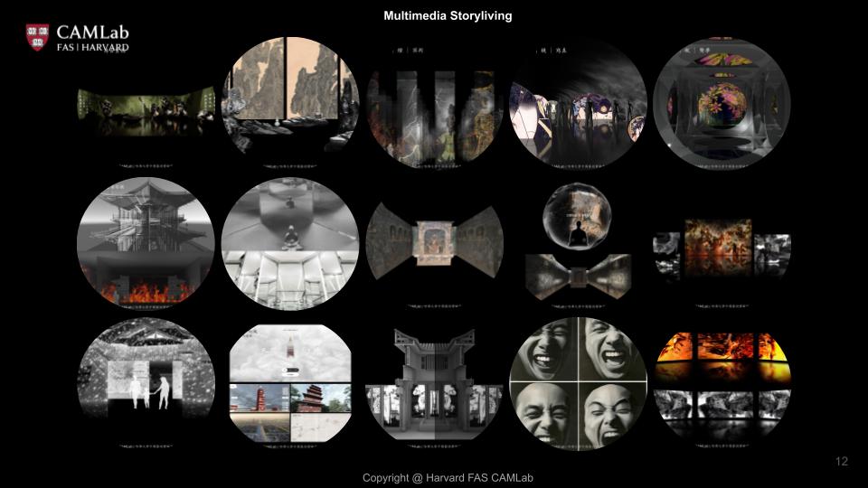Click the CAMLab FAS Harvard wordmark

[92, 38]
